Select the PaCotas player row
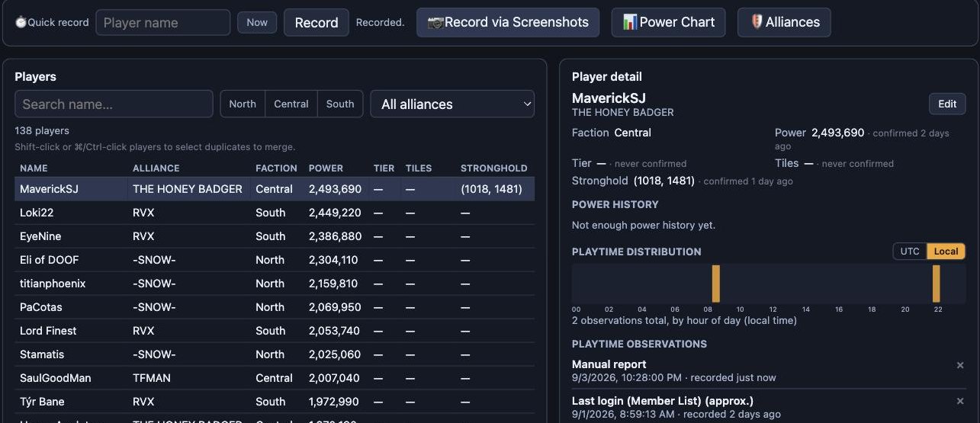Viewport: 980px width, 423px height. point(275,307)
